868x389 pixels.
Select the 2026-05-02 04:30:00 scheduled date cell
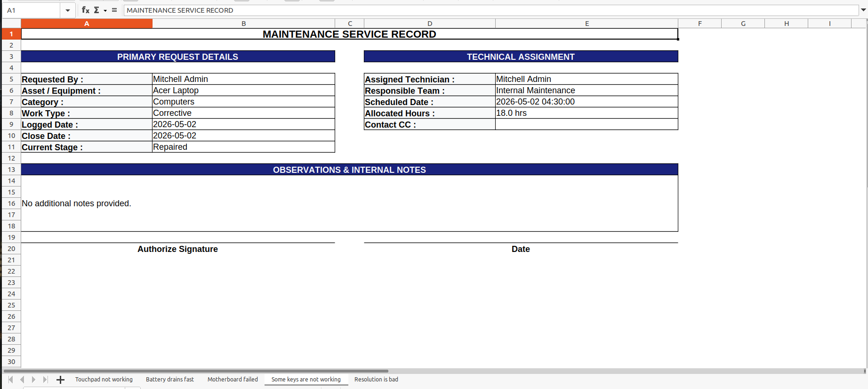coord(587,102)
